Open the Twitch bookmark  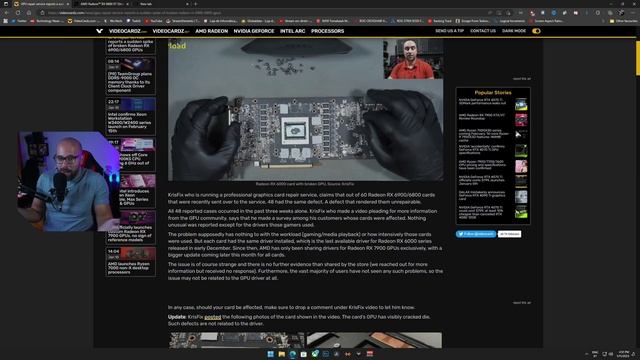[133, 21]
